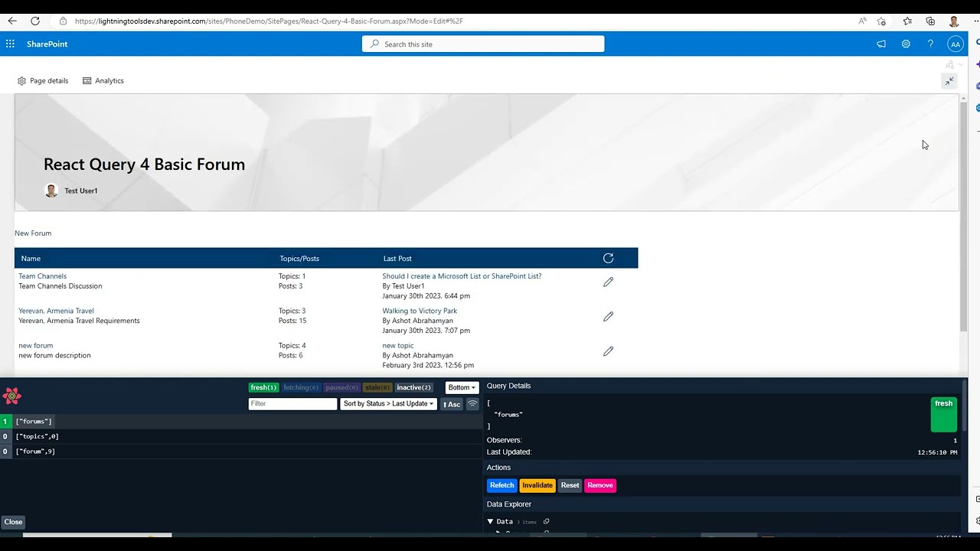980x551 pixels.
Task: Click the green fresh status badge
Action: (944, 414)
